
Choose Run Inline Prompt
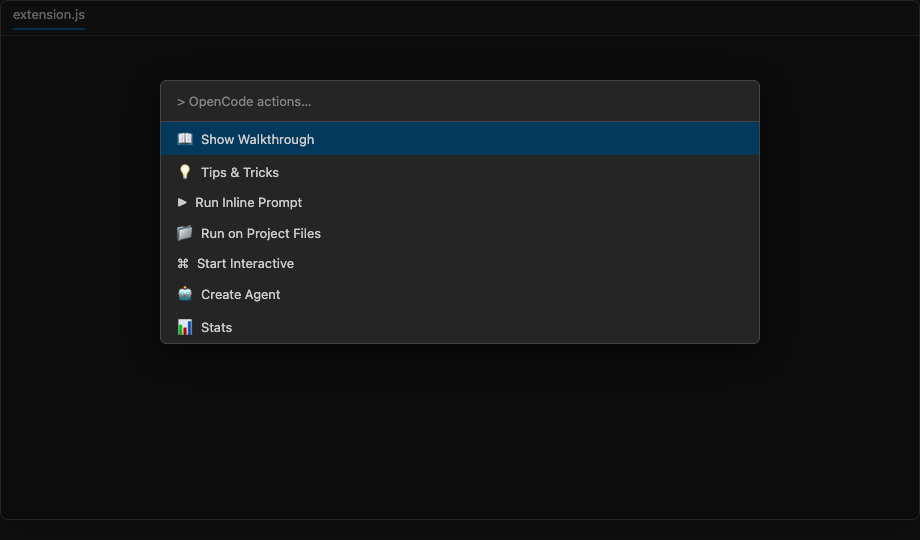pos(459,202)
